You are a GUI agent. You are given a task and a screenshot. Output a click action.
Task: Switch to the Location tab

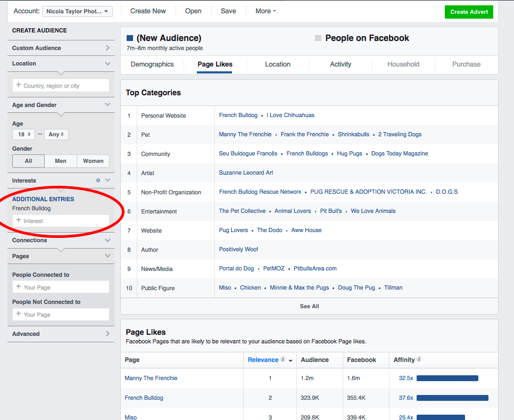[278, 64]
